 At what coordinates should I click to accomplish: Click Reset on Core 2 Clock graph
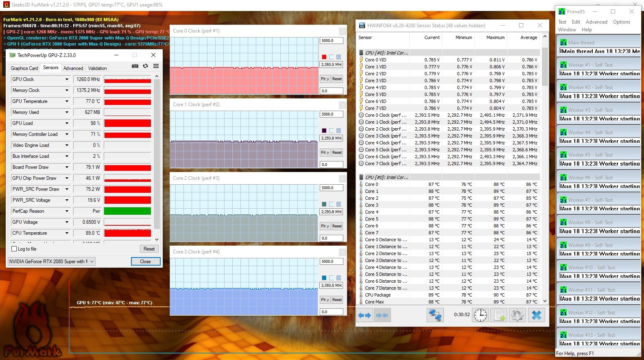tap(337, 226)
